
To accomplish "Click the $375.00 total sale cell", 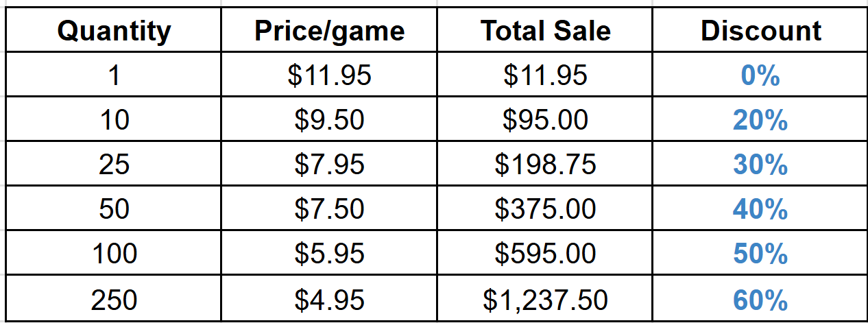I will tap(545, 210).
